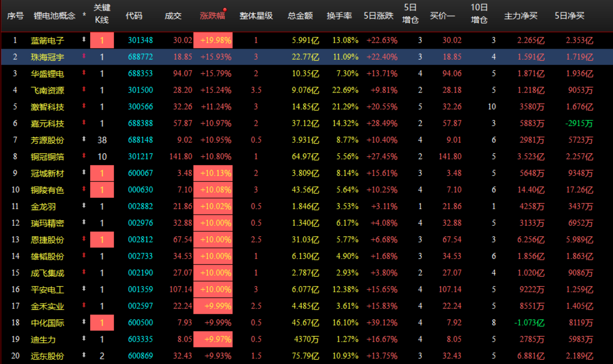Click the 5日净买 column header
Viewport: 613px width, 364px height.
[x=570, y=16]
